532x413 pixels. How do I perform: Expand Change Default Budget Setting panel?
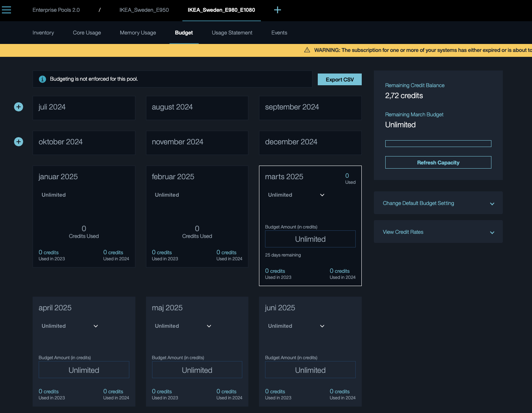point(438,203)
